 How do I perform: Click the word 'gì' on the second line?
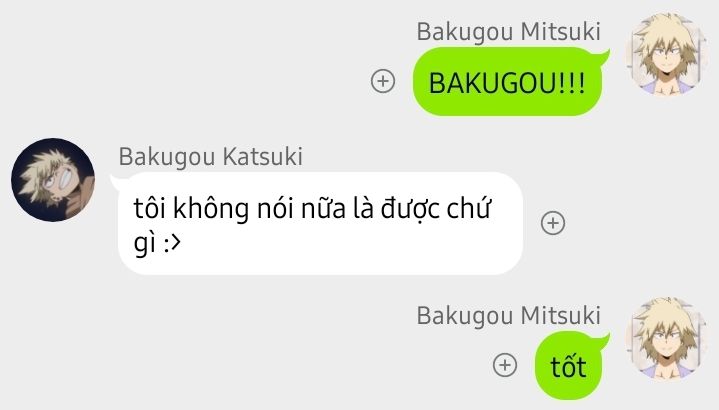(145, 244)
